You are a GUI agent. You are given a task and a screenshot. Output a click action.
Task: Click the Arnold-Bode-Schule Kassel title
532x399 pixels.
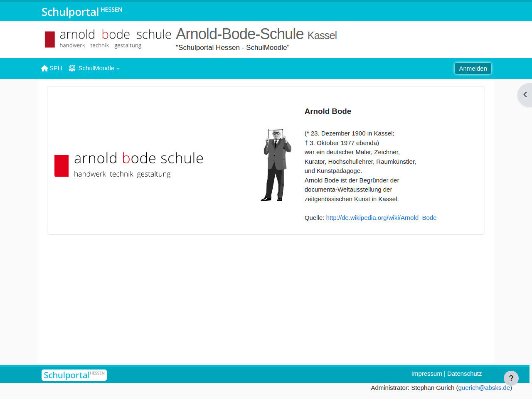[x=256, y=34]
